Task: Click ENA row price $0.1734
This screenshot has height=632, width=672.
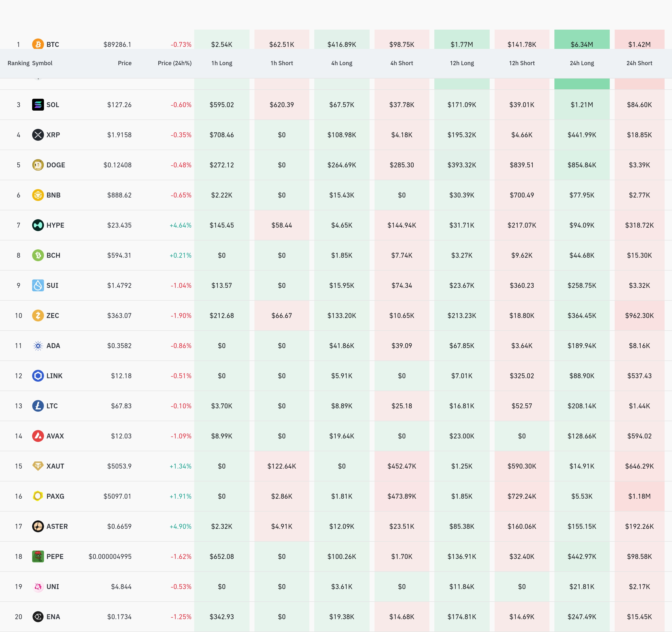Action: pyautogui.click(x=119, y=617)
